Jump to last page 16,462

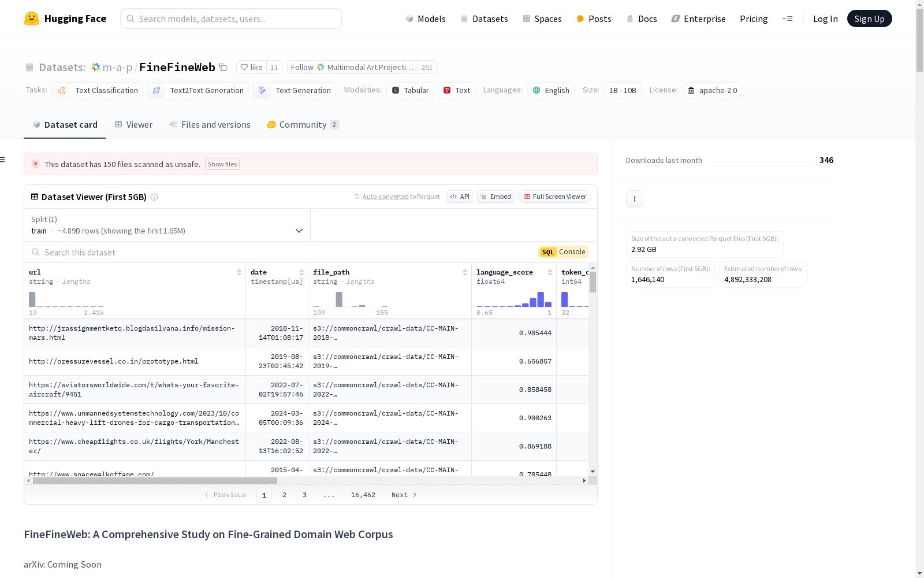[x=363, y=495]
